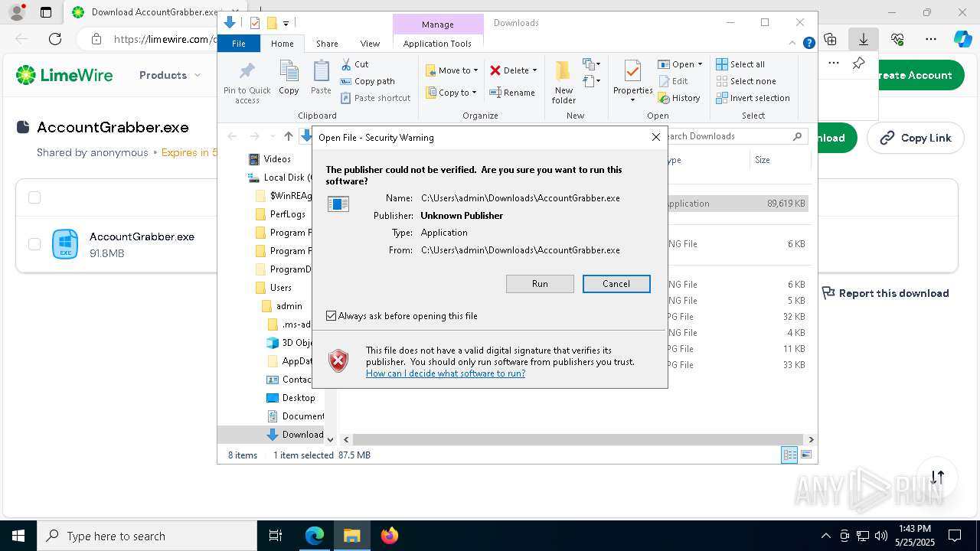This screenshot has height=551, width=980.
Task: Click History in Open group
Action: [679, 98]
